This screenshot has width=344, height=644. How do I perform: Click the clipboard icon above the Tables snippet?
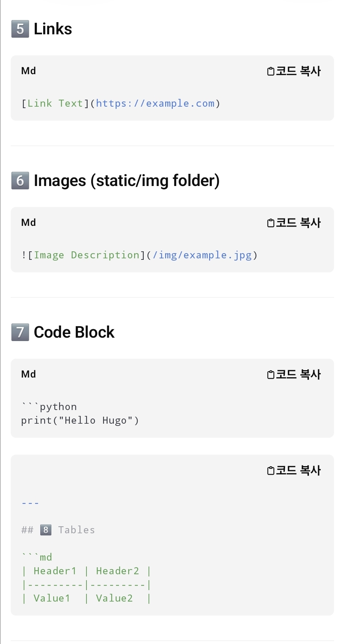[271, 471]
